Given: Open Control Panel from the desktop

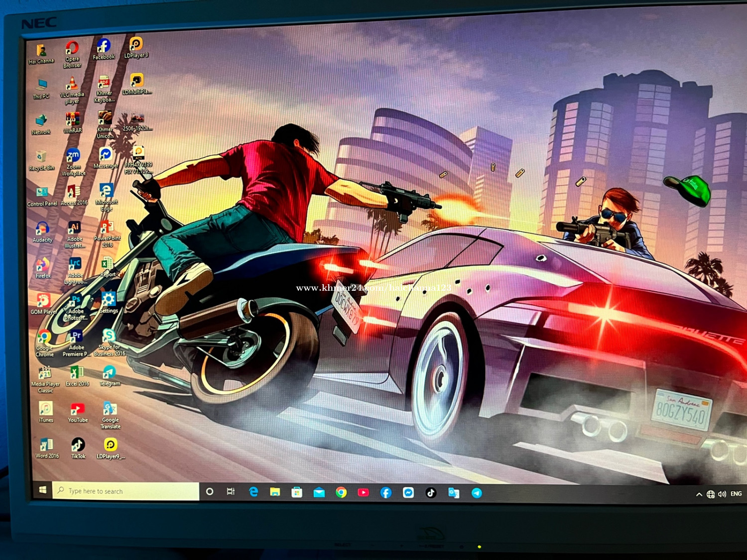Looking at the screenshot, I should pos(42,197).
